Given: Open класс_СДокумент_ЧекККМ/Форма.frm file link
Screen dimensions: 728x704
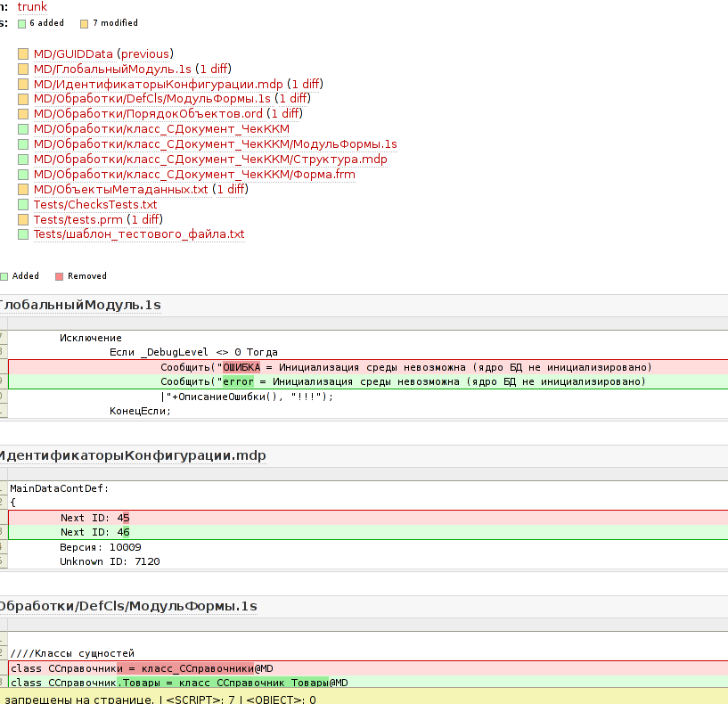Looking at the screenshot, I should click(194, 175).
